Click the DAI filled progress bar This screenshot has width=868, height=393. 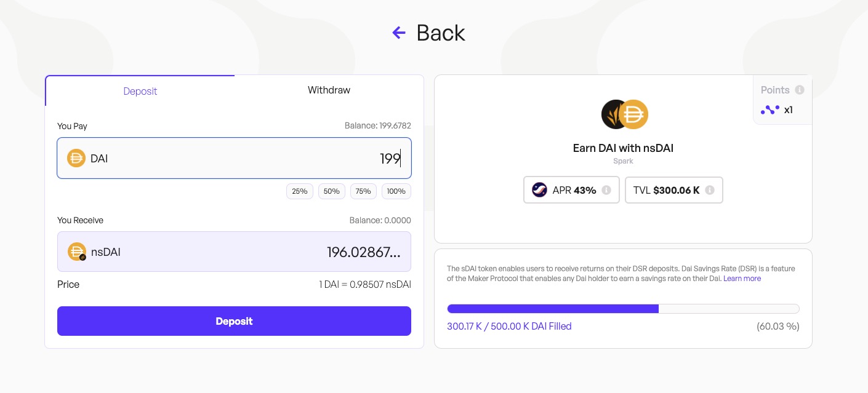(623, 309)
